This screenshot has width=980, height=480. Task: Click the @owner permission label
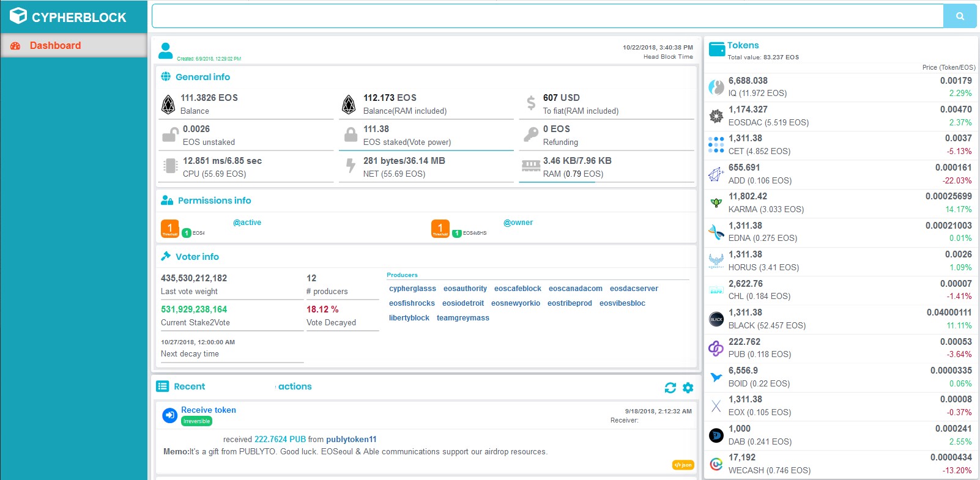518,223
